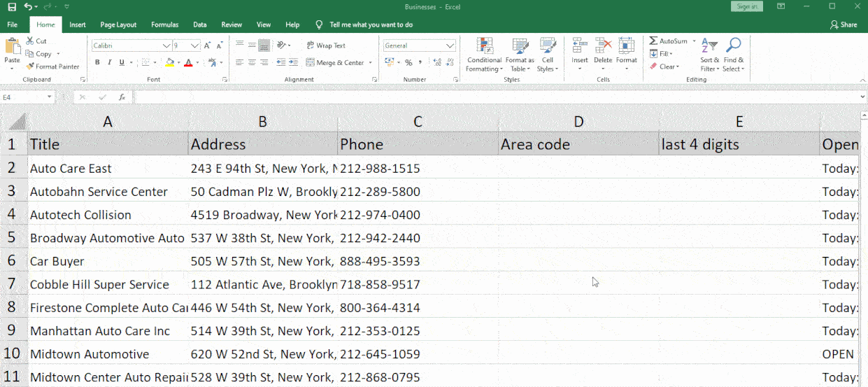868x387 pixels.
Task: Open the font name dropdown (Calibri)
Action: click(166, 45)
